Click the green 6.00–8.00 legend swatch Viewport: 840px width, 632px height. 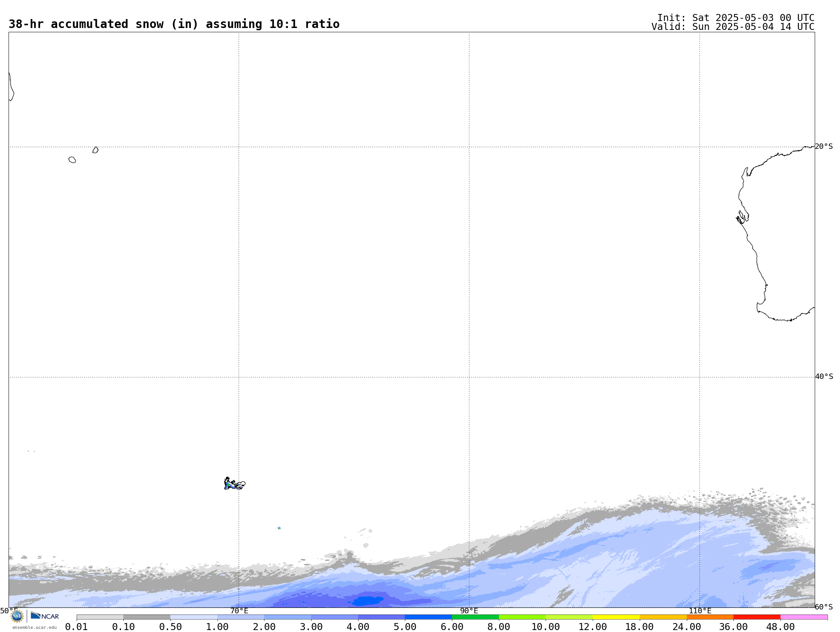tap(475, 617)
